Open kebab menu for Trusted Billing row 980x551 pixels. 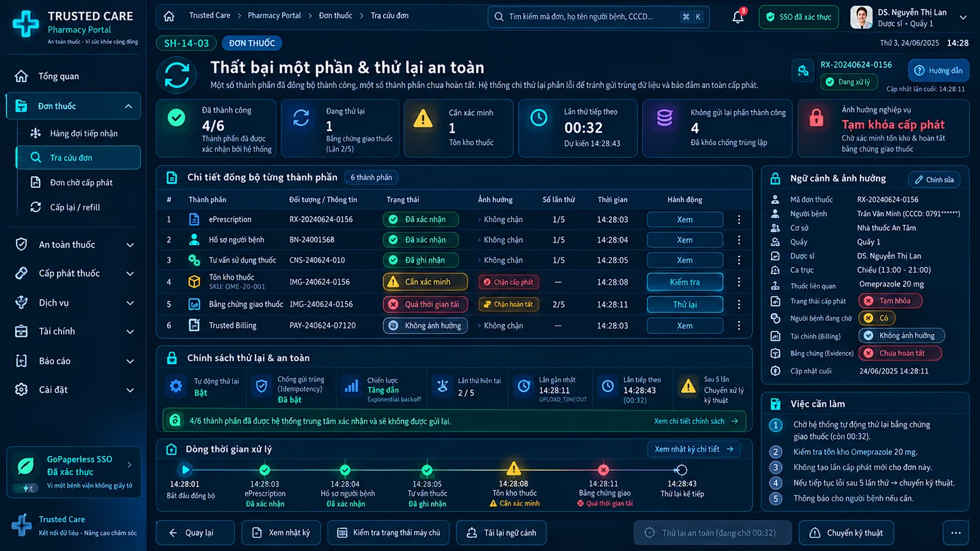(x=739, y=326)
